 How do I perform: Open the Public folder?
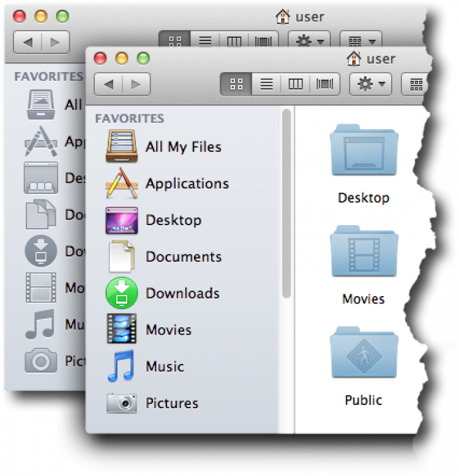point(364,367)
